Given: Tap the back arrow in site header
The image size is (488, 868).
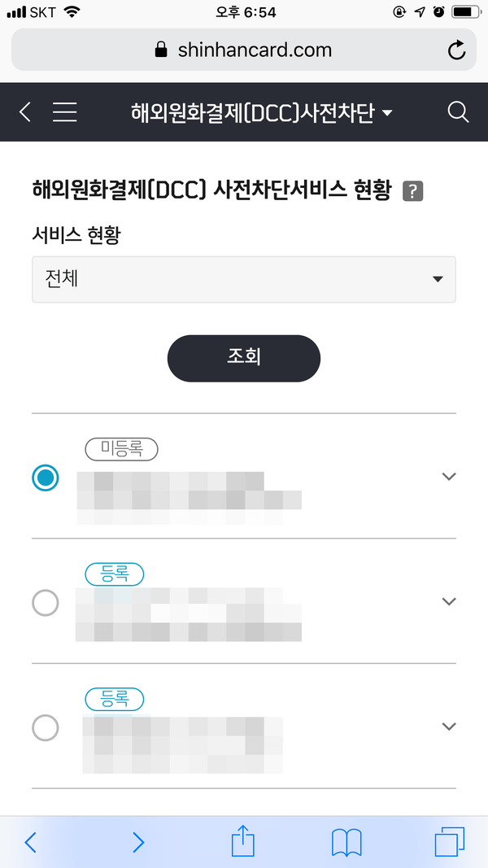Looking at the screenshot, I should click(25, 112).
